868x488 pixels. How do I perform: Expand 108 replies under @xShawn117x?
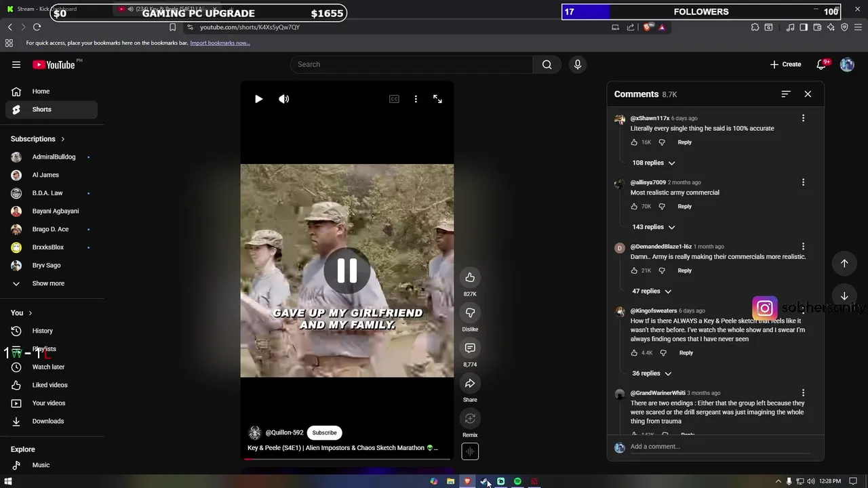(654, 163)
